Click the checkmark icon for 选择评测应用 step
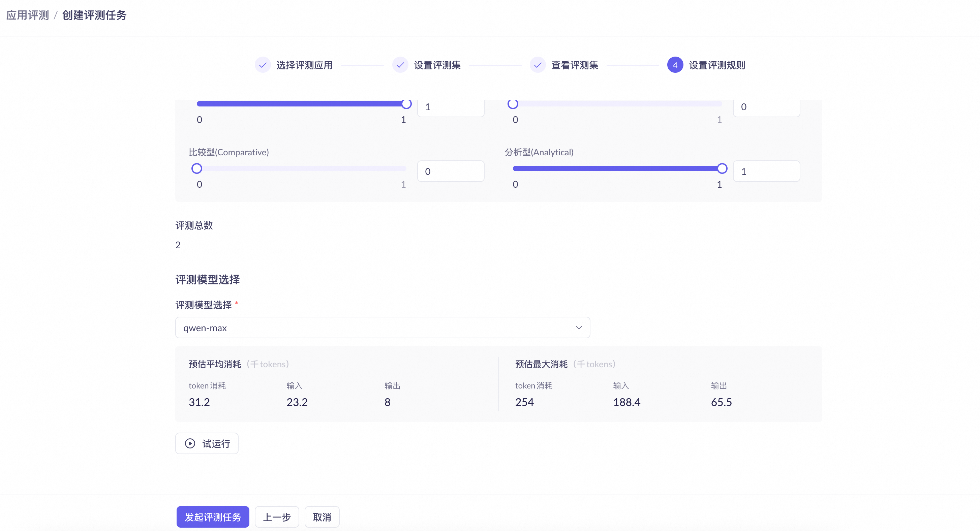 point(263,65)
